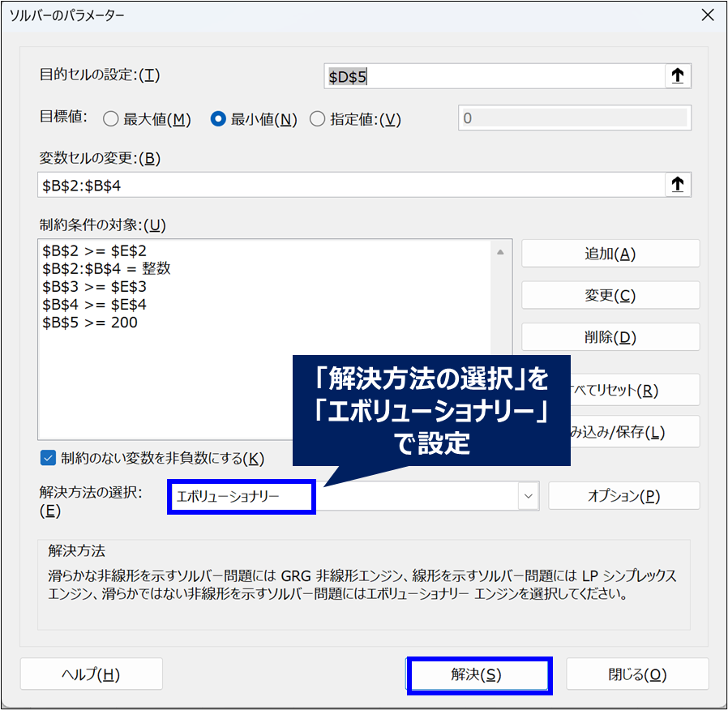Image resolution: width=728 pixels, height=710 pixels.
Task: Click the range picker icon for variable cells
Action: (678, 185)
